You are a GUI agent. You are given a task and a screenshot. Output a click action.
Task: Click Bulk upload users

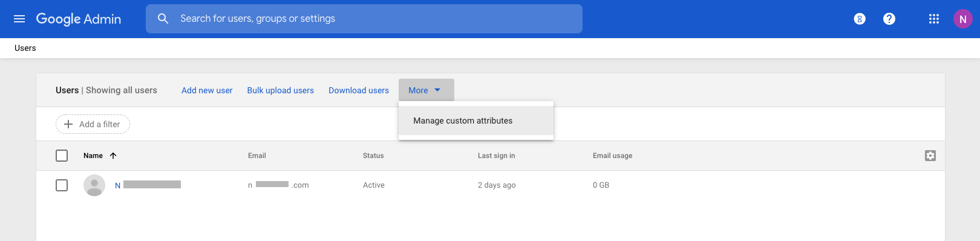[x=281, y=90]
